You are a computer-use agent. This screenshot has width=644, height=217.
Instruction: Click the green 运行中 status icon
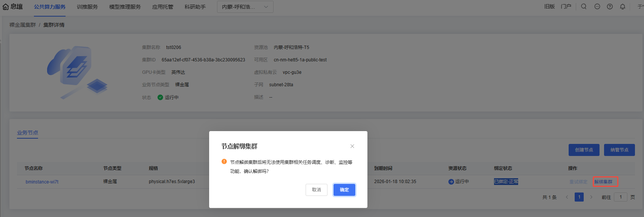pyautogui.click(x=160, y=97)
